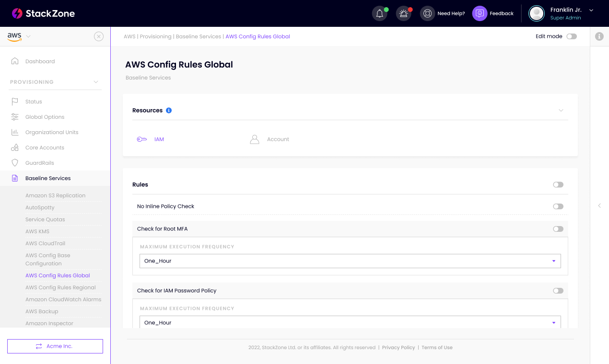Click the StackZone logo
Screen dimensions: 609x364
[43, 13]
